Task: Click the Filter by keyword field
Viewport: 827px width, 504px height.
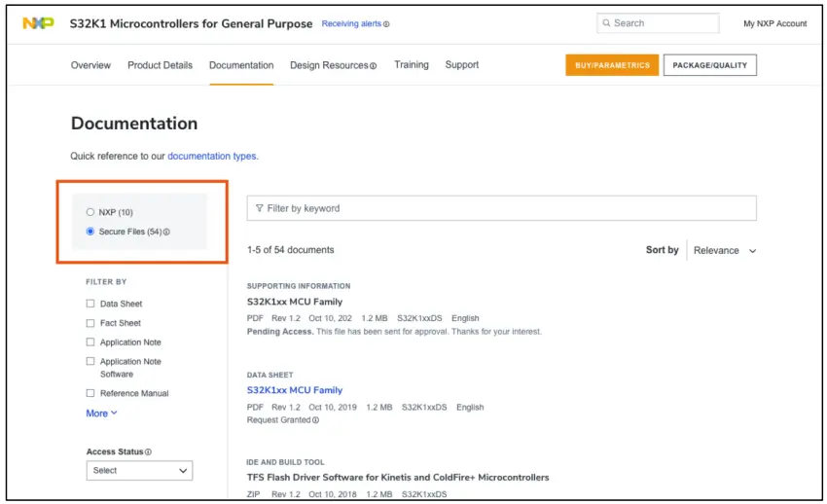Action: (x=501, y=208)
